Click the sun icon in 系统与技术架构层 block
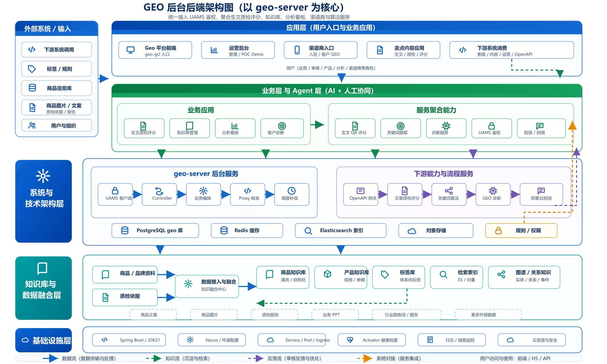The height and width of the screenshot is (364, 607). point(43,176)
